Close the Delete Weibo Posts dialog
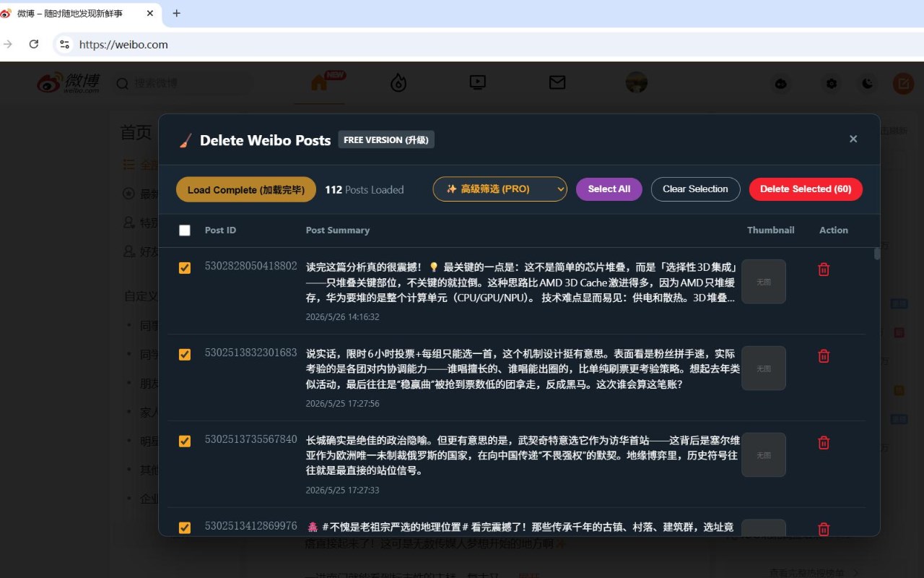This screenshot has height=578, width=924. tap(853, 139)
